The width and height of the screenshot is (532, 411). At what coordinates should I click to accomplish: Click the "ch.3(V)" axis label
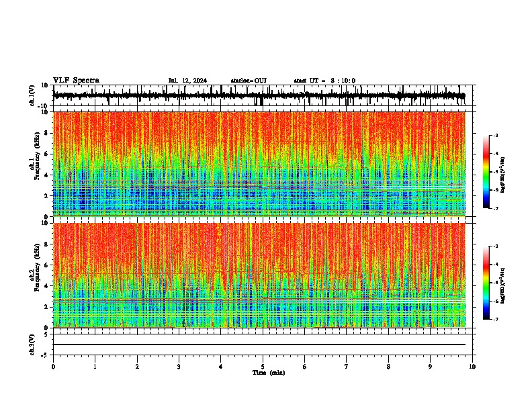click(32, 345)
